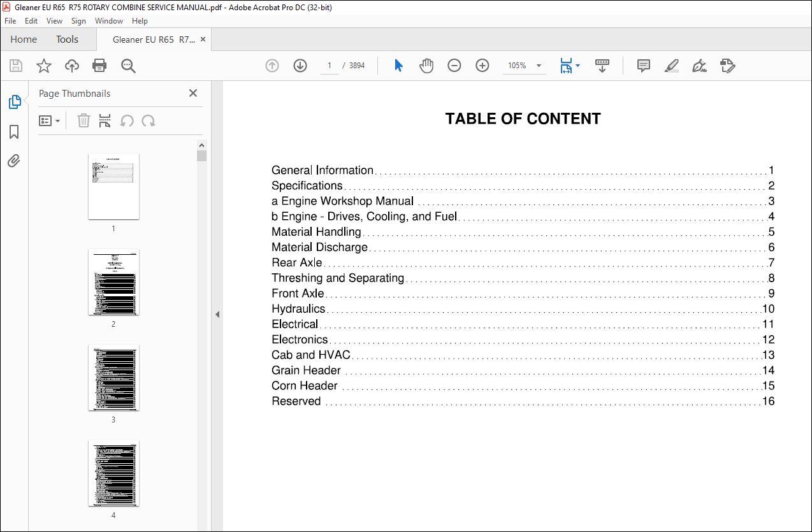
Task: Select page 2 thumbnail
Action: (x=113, y=282)
